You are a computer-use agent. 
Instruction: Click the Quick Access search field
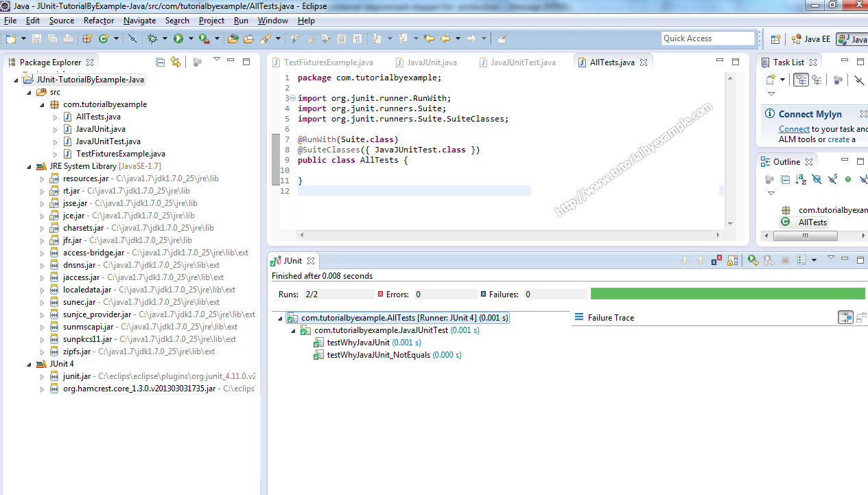coord(708,38)
